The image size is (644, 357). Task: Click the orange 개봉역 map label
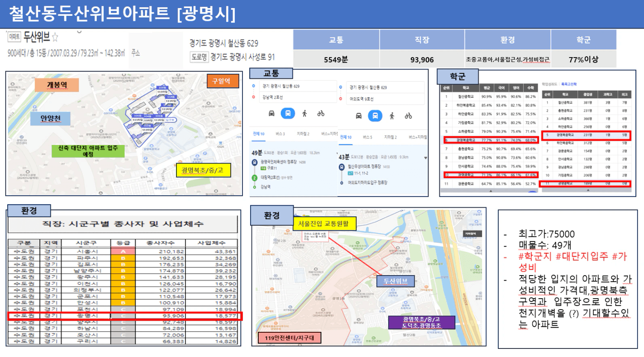pyautogui.click(x=58, y=85)
